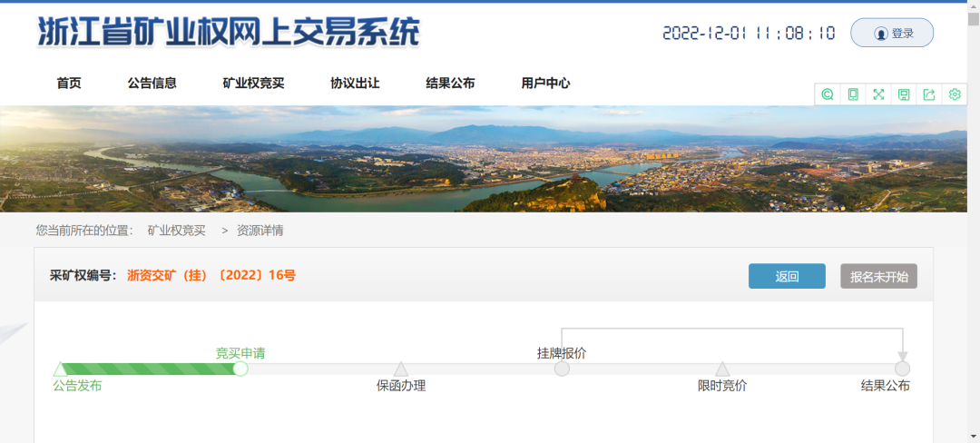Image resolution: width=980 pixels, height=443 pixels.
Task: Open the 公告信息 navigation menu
Action: coord(152,84)
